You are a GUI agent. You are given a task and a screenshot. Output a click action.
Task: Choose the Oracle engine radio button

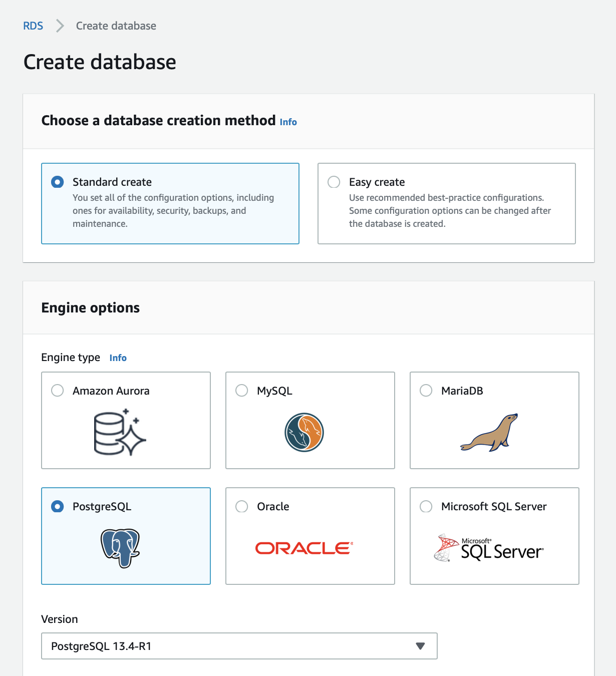pos(242,506)
